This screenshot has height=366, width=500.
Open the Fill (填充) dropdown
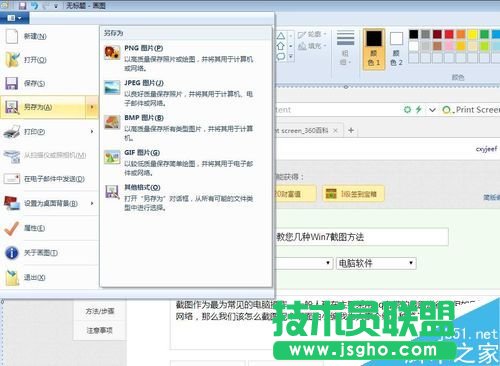312,46
